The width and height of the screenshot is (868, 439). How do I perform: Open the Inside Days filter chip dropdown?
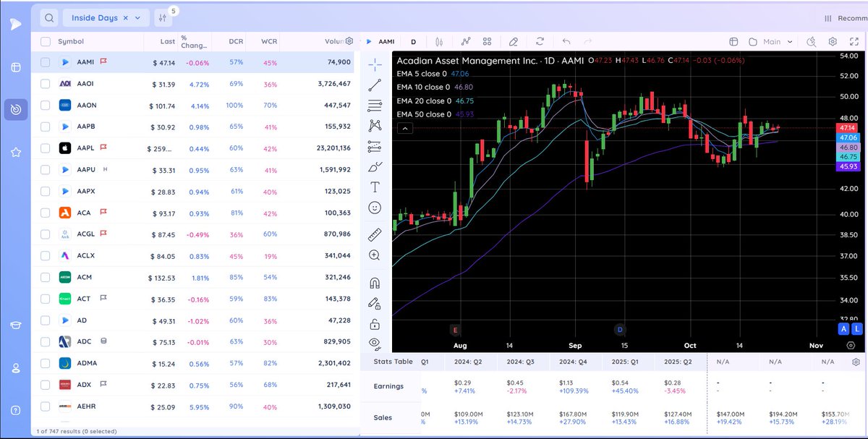(x=137, y=17)
